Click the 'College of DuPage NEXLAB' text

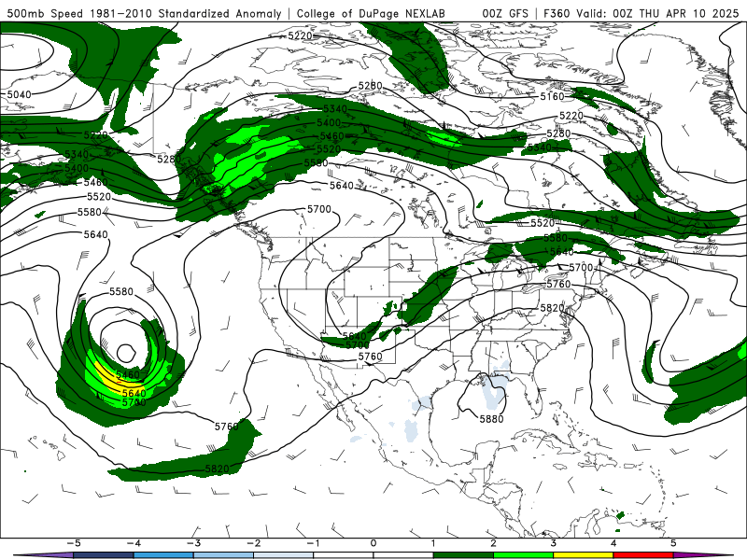click(371, 13)
